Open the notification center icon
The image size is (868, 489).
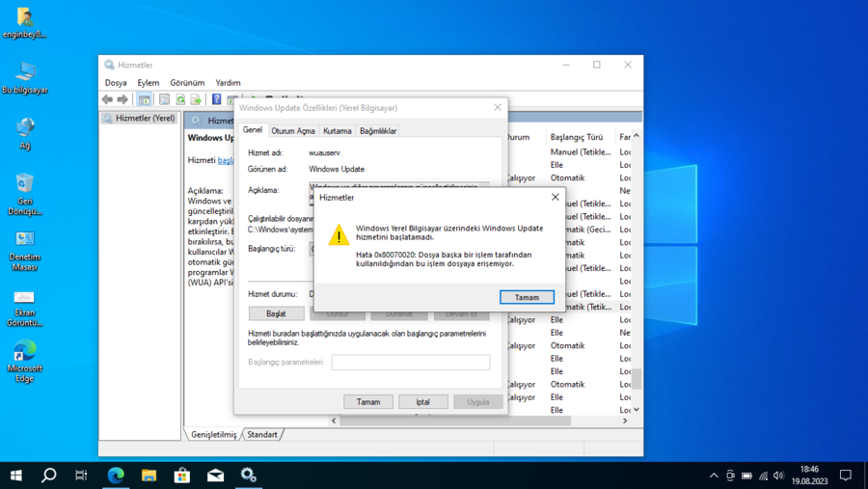pos(845,475)
